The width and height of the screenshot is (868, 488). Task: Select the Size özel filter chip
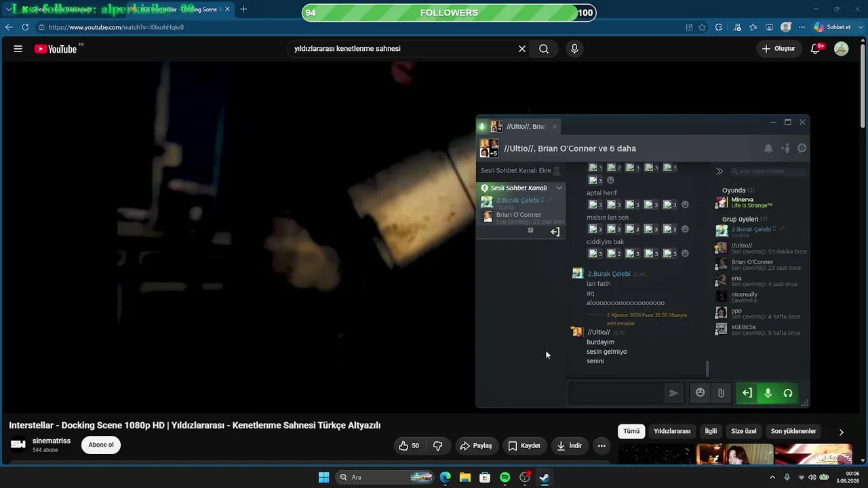[744, 431]
